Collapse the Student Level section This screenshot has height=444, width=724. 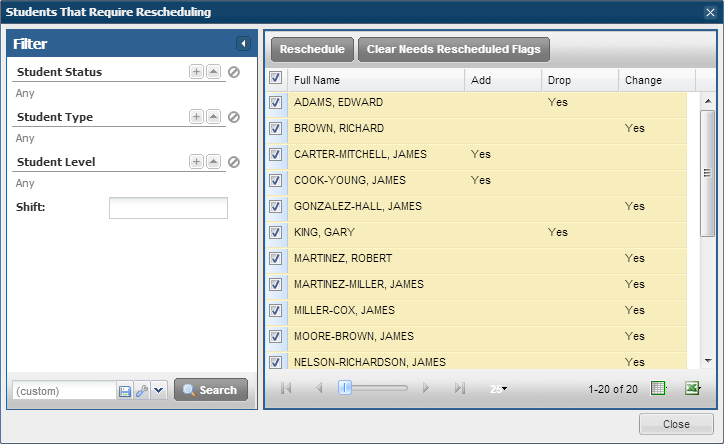pos(213,162)
